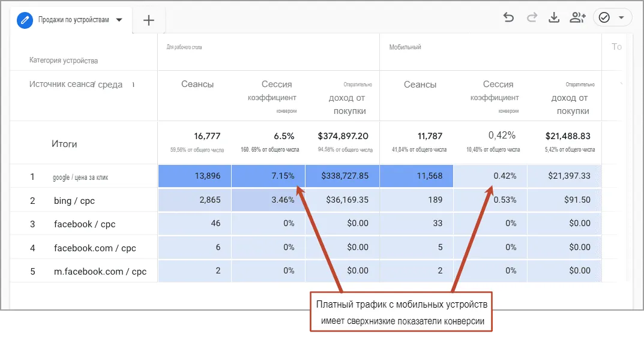Click the google / цена за клик row
644x346 pixels.
(80, 177)
